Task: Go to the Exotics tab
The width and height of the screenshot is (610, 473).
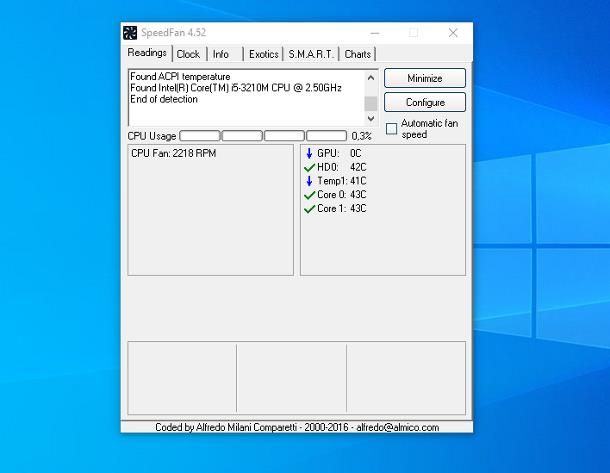Action: coord(264,54)
